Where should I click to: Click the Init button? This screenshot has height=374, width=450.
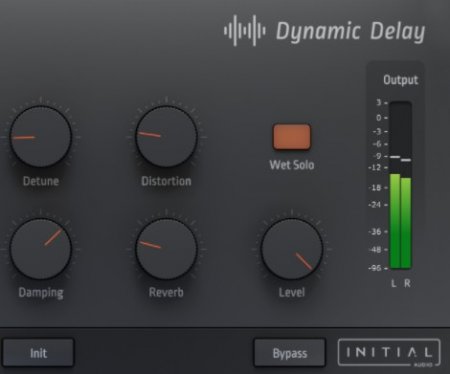point(38,353)
